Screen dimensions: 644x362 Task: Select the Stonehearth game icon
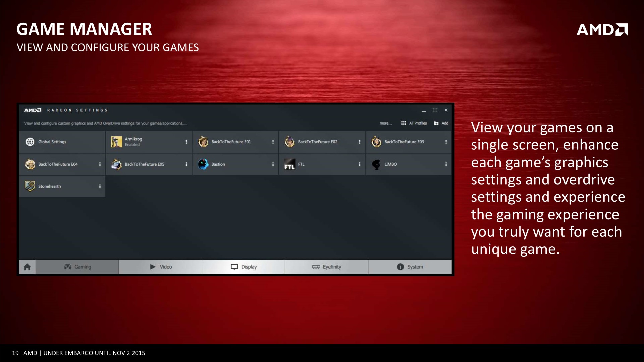click(x=30, y=186)
